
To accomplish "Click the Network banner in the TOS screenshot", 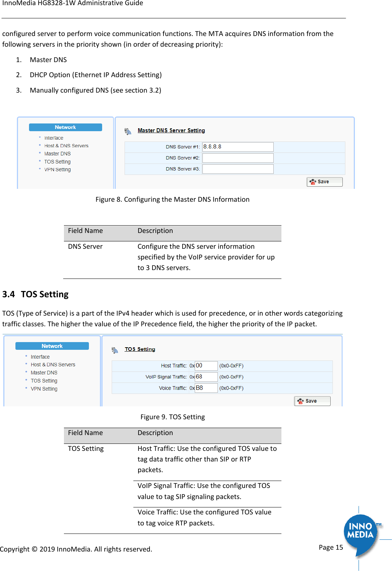I will (x=51, y=345).
